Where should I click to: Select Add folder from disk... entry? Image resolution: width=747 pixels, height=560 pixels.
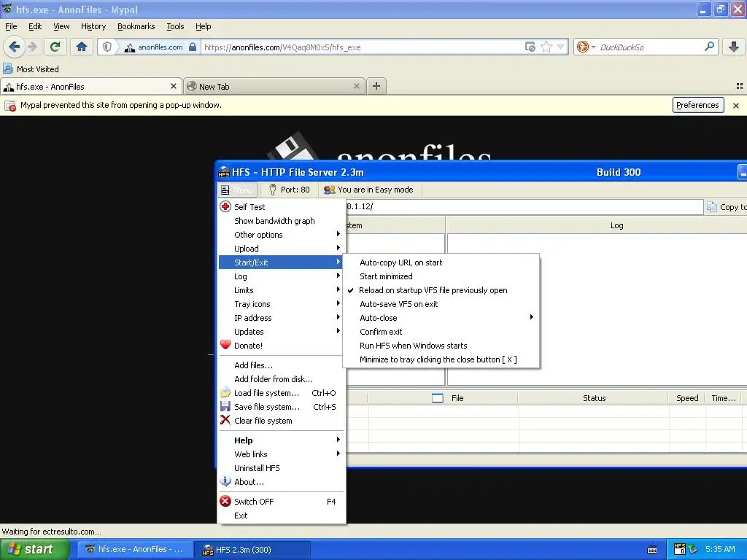pos(281,379)
